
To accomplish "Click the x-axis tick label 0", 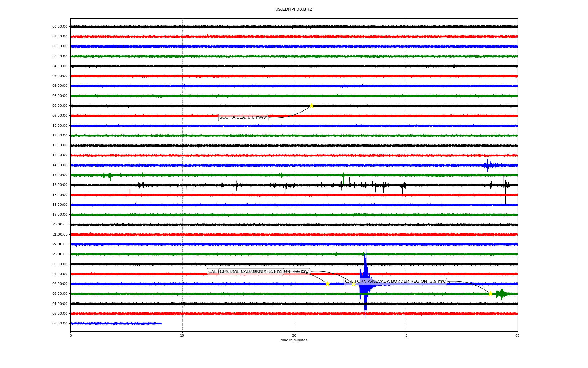I will [x=71, y=336].
